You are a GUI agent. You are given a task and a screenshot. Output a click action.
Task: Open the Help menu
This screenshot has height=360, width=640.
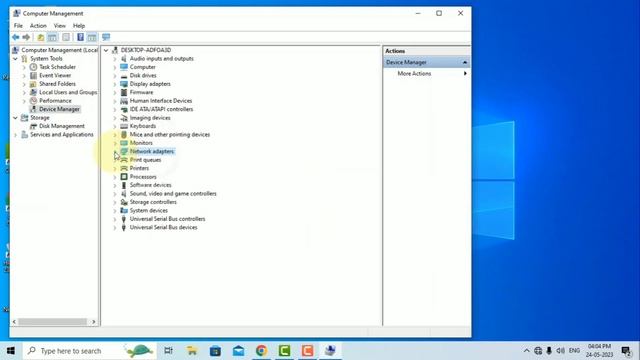[79, 25]
